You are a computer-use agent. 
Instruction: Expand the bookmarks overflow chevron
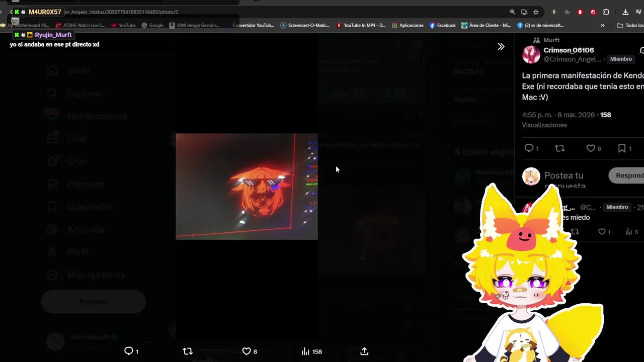pyautogui.click(x=603, y=25)
